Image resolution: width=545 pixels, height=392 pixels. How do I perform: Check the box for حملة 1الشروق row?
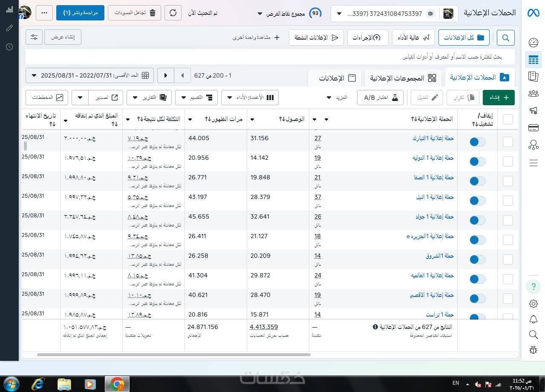click(508, 259)
